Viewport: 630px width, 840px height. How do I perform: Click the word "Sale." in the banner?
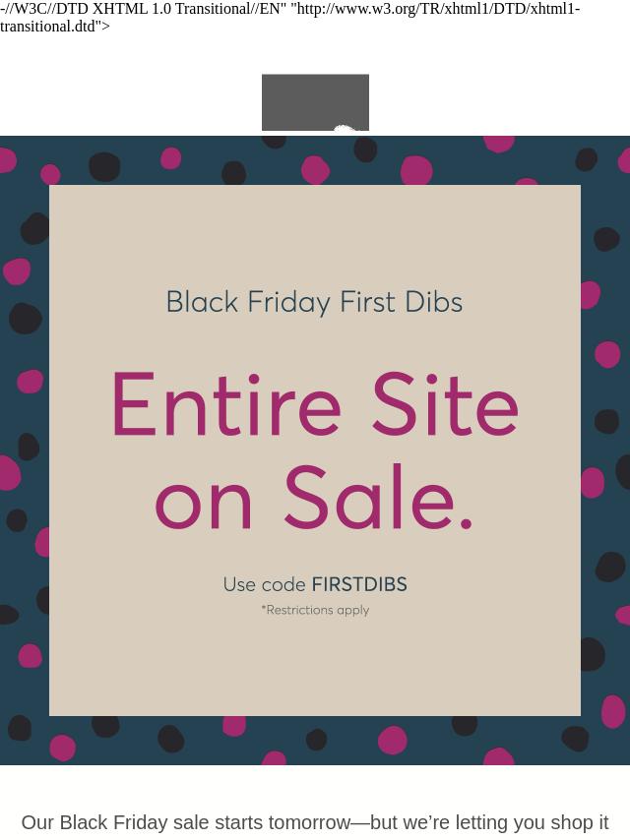379,497
